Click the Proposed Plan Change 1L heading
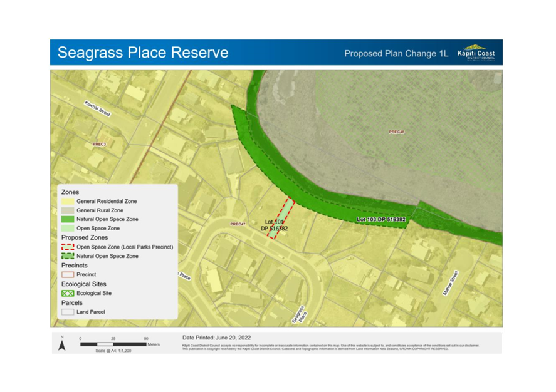This screenshot has height=392, width=556. [396, 53]
